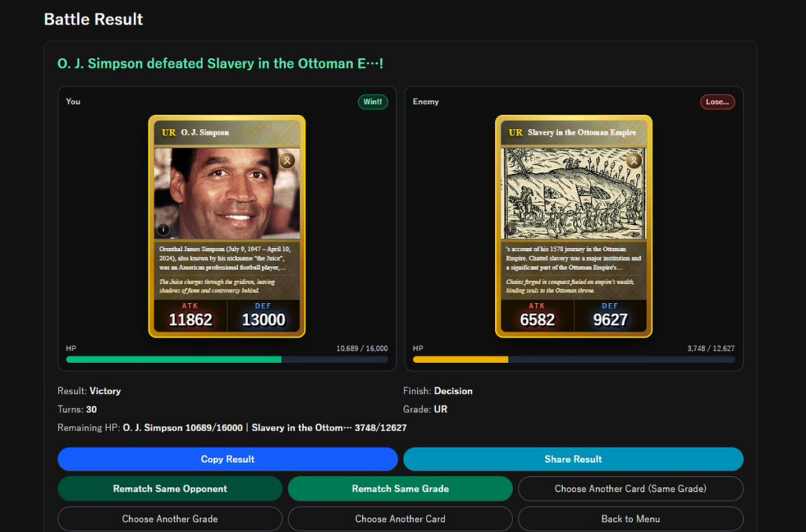Image resolution: width=806 pixels, height=532 pixels.
Task: Click the 'The Juice charges' flavor text
Action: click(217, 286)
